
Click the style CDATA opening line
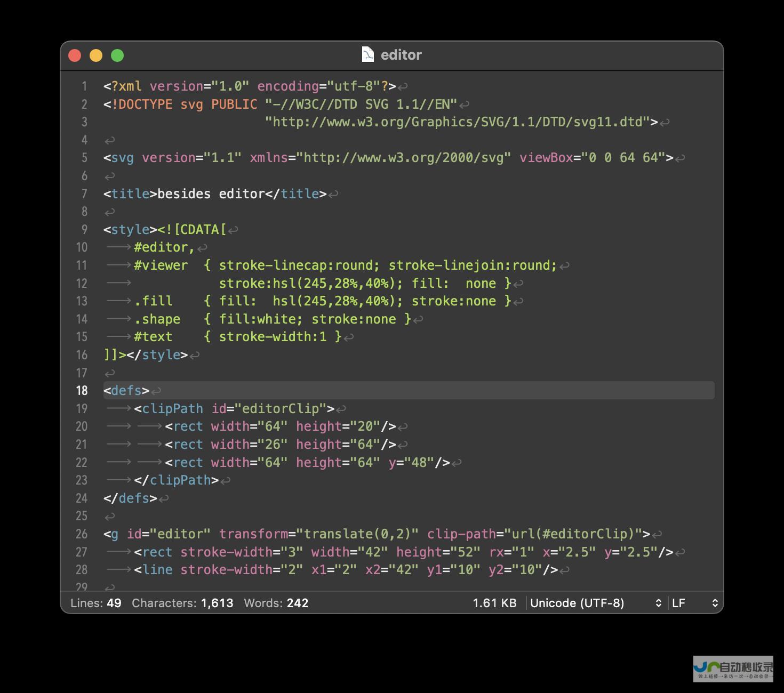165,229
